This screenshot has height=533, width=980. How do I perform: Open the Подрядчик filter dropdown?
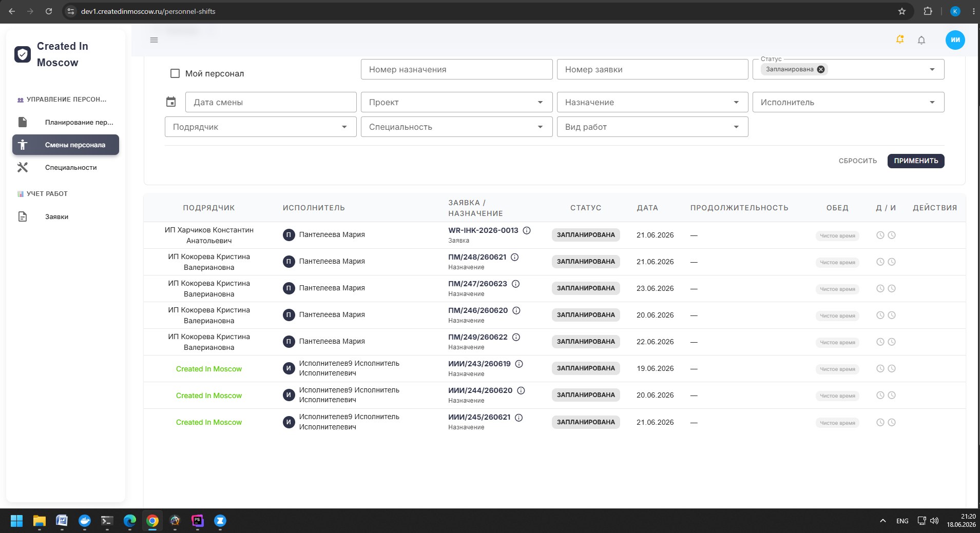click(260, 127)
